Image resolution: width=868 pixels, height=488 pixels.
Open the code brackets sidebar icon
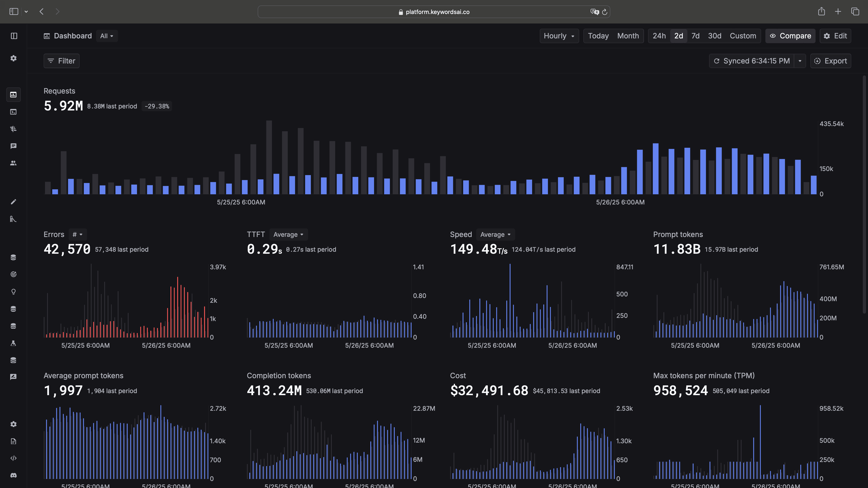tap(14, 458)
